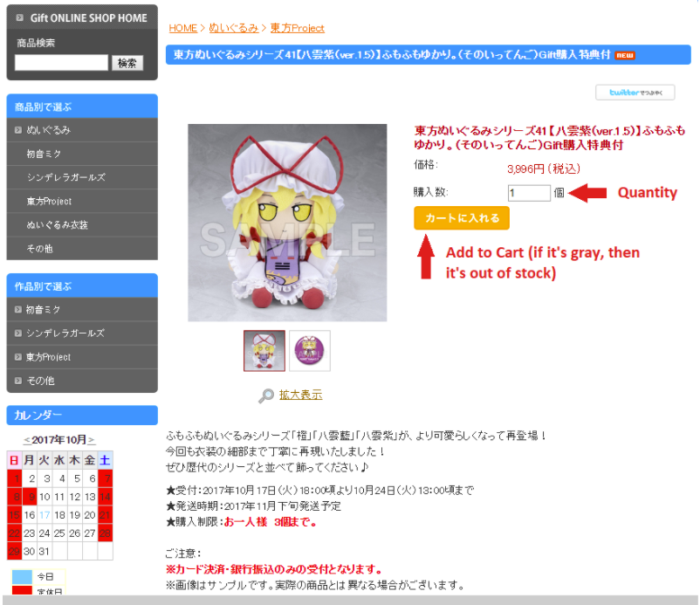Image resolution: width=700 pixels, height=605 pixels.
Task: Click the Twitter tweet button
Action: [x=635, y=93]
